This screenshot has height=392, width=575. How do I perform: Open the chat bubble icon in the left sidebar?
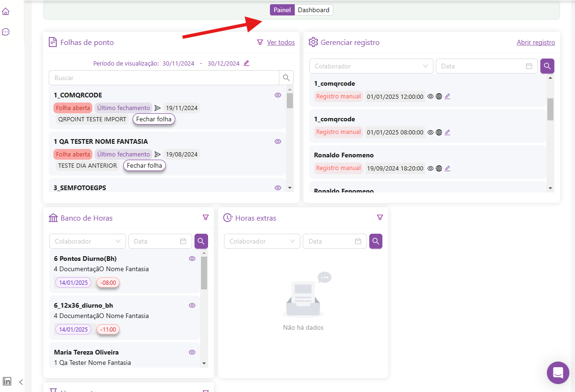click(6, 32)
